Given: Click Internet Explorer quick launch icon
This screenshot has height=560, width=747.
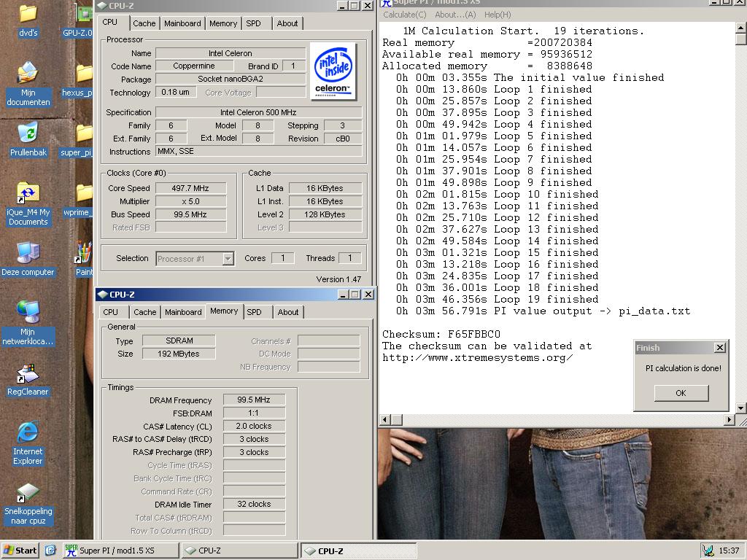Looking at the screenshot, I should (x=50, y=551).
